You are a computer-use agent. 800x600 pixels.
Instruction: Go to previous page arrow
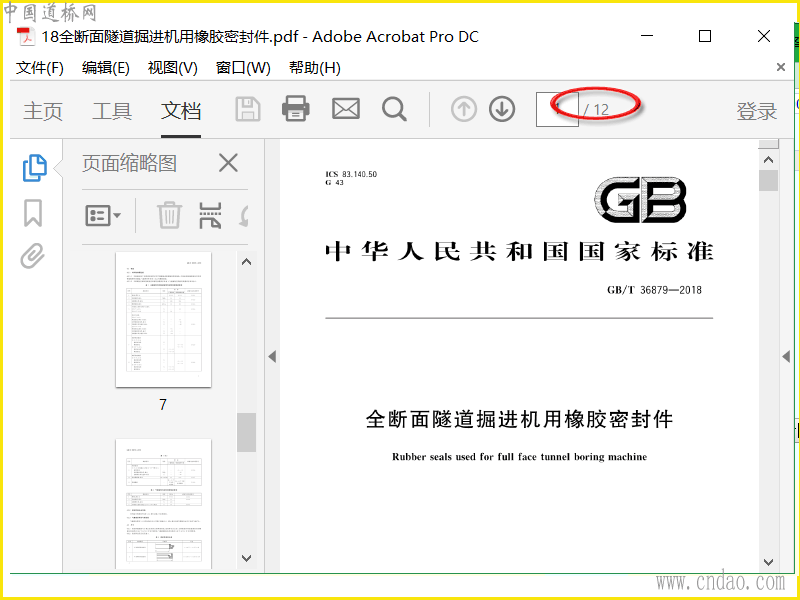(464, 109)
